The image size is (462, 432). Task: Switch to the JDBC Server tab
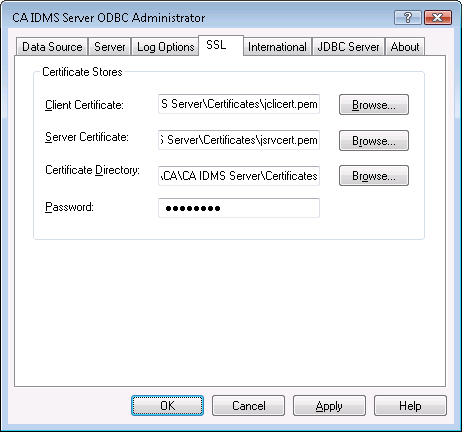pyautogui.click(x=348, y=47)
